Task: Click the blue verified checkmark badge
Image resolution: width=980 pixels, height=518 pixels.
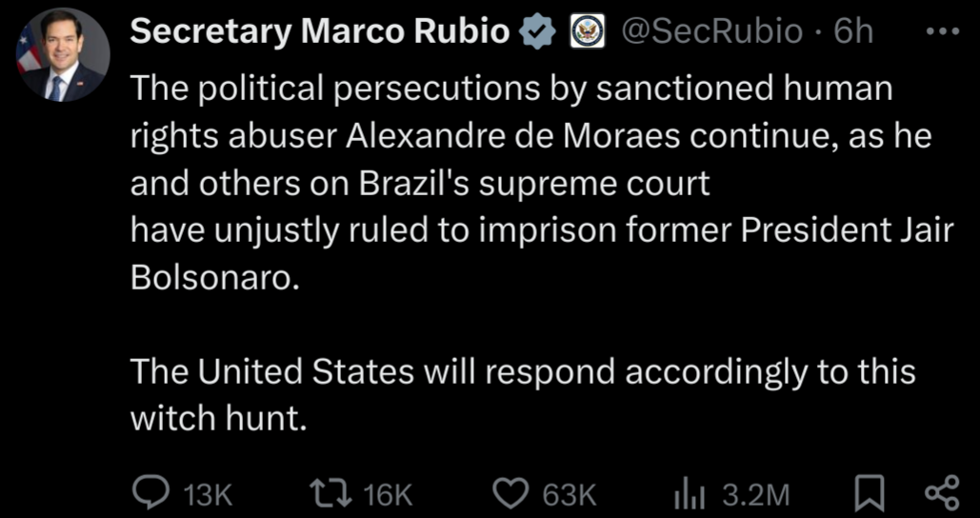Action: [x=539, y=31]
